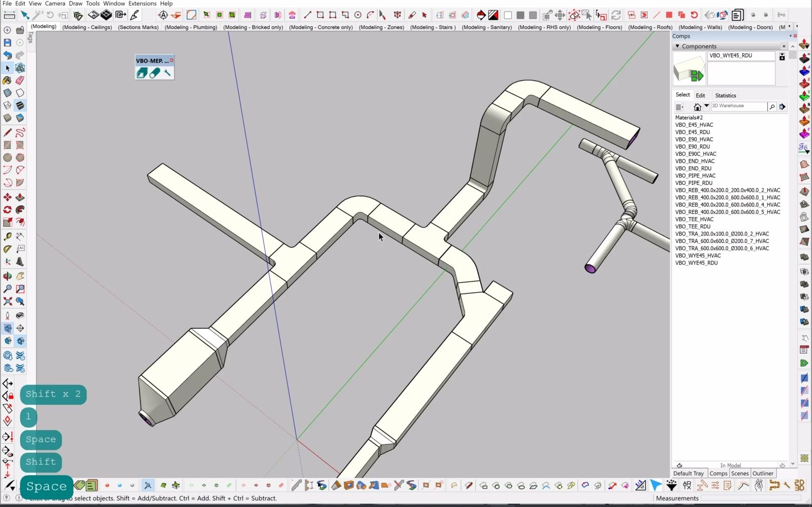Select the Push/Pull tool
This screenshot has width=812, height=507.
20,197
